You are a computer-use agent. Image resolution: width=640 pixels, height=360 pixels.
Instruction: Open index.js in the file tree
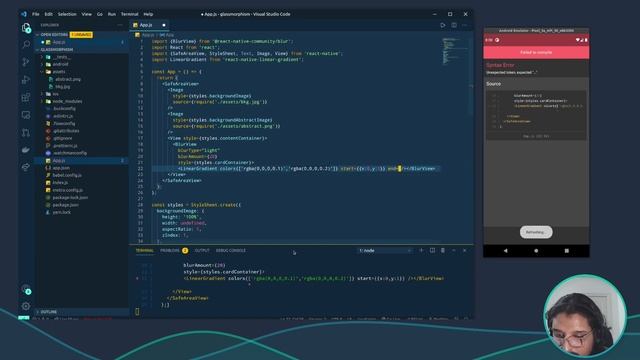coord(60,182)
